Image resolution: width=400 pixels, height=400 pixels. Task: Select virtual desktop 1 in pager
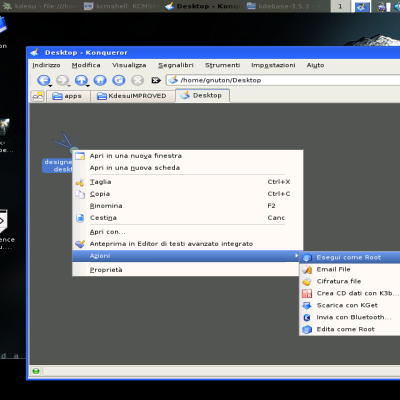(340, 6)
